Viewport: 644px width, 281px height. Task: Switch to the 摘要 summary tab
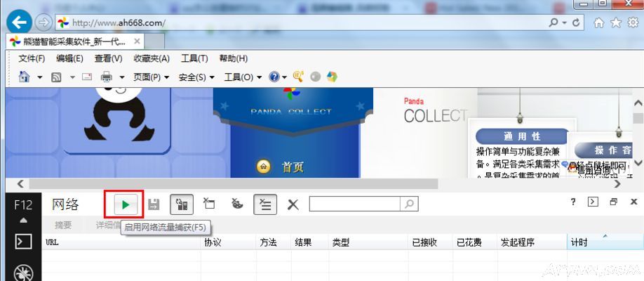pos(63,225)
